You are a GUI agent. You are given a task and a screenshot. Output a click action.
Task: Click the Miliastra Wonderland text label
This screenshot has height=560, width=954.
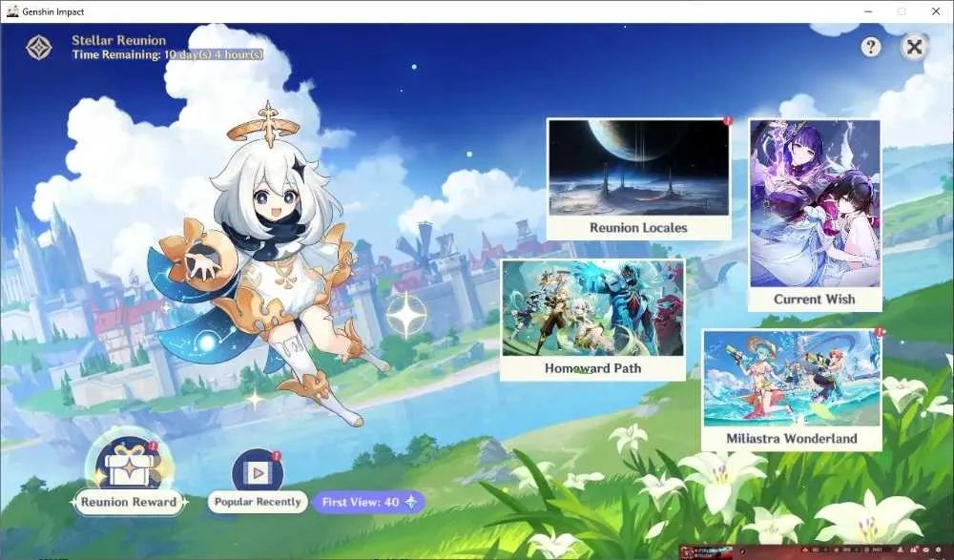point(792,438)
